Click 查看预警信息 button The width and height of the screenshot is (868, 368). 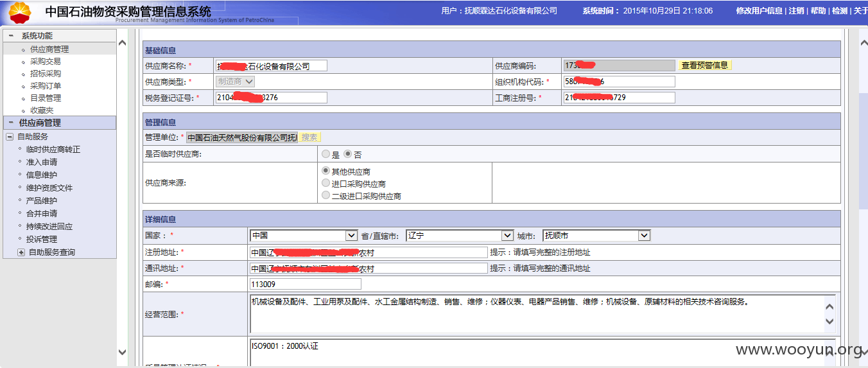click(x=705, y=66)
